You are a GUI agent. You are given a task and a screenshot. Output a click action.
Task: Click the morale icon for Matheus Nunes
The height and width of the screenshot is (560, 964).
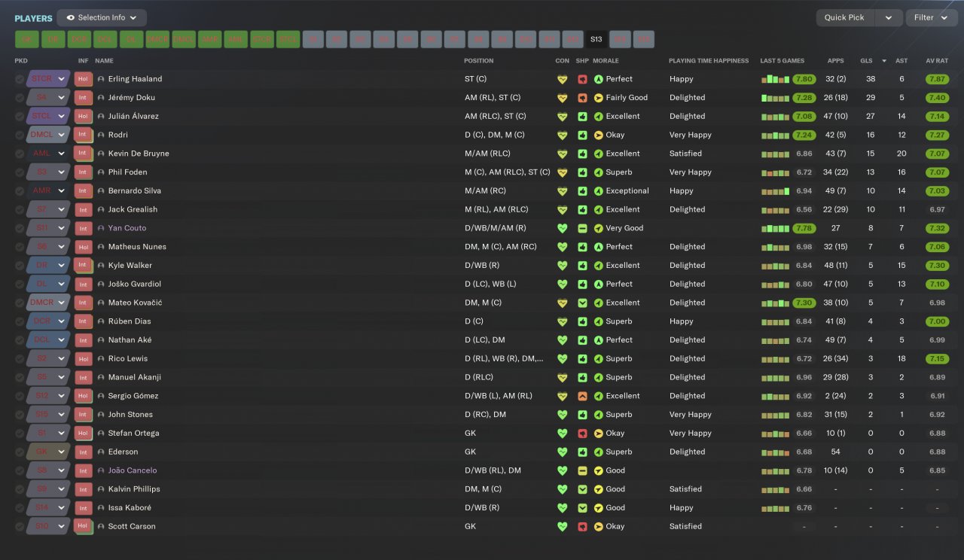(x=599, y=247)
